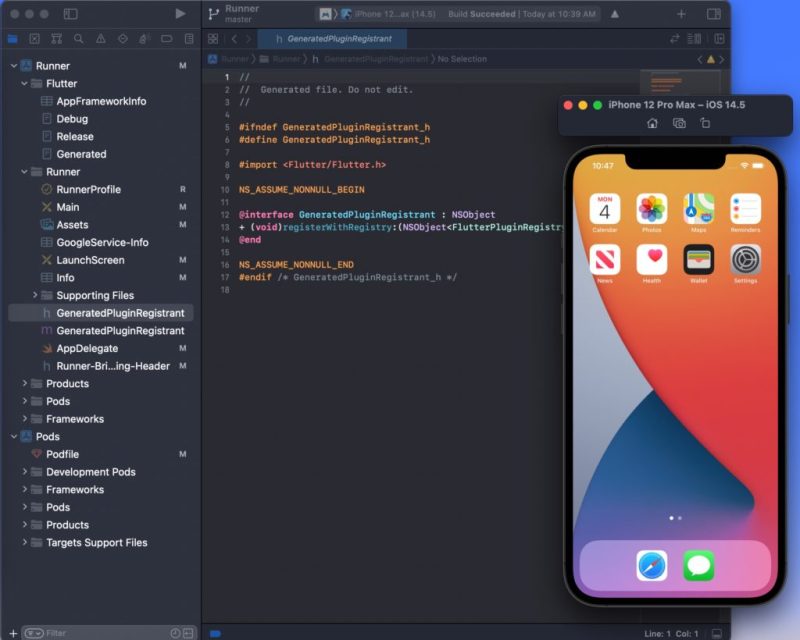Expand Targets Support Files group

(x=24, y=542)
